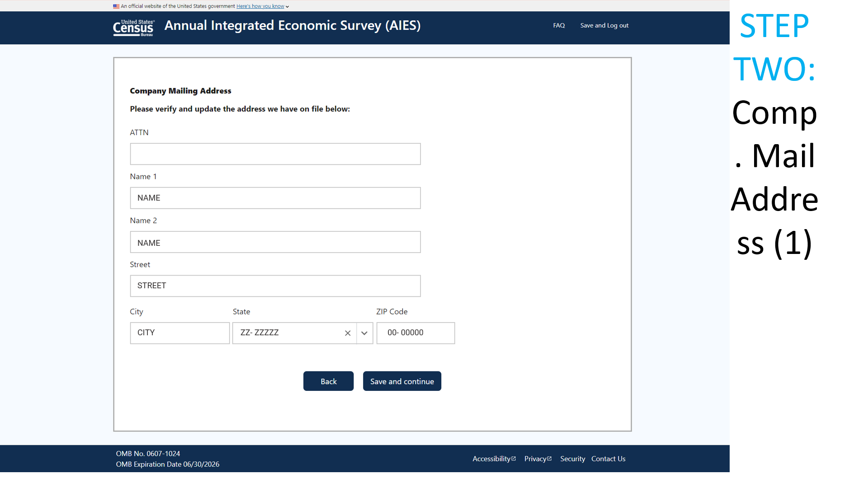
Task: Clear the State selection X icon
Action: pyautogui.click(x=348, y=333)
